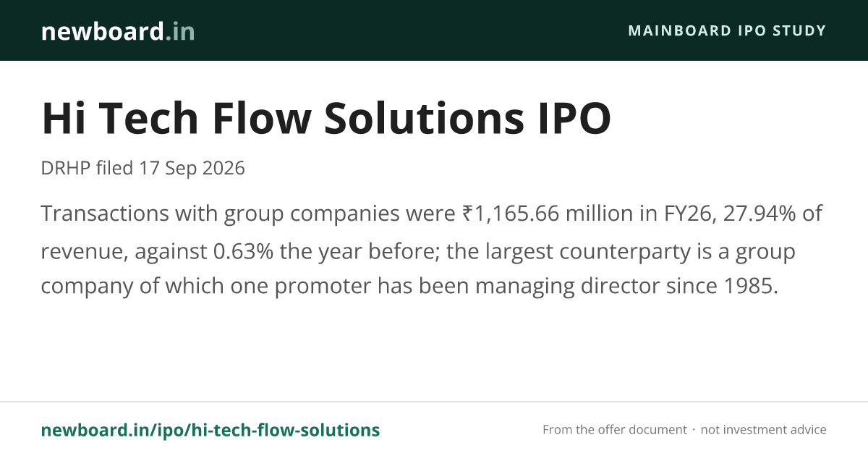
Task: Click the dot separator in footer note
Action: tap(694, 430)
